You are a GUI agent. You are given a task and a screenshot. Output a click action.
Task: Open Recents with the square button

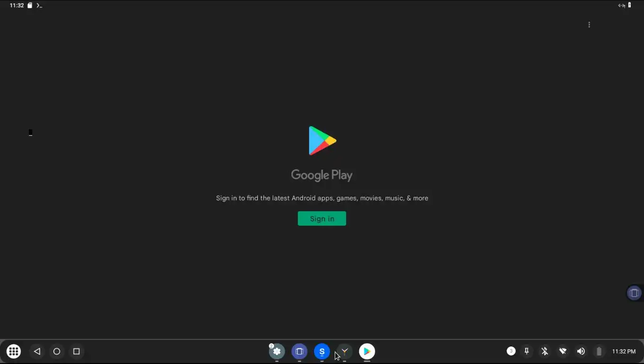pos(76,351)
